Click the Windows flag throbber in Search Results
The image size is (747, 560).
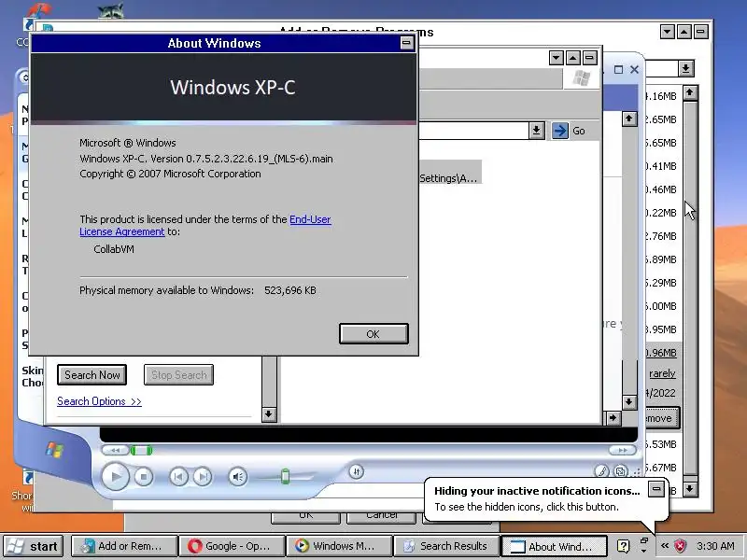pos(581,77)
